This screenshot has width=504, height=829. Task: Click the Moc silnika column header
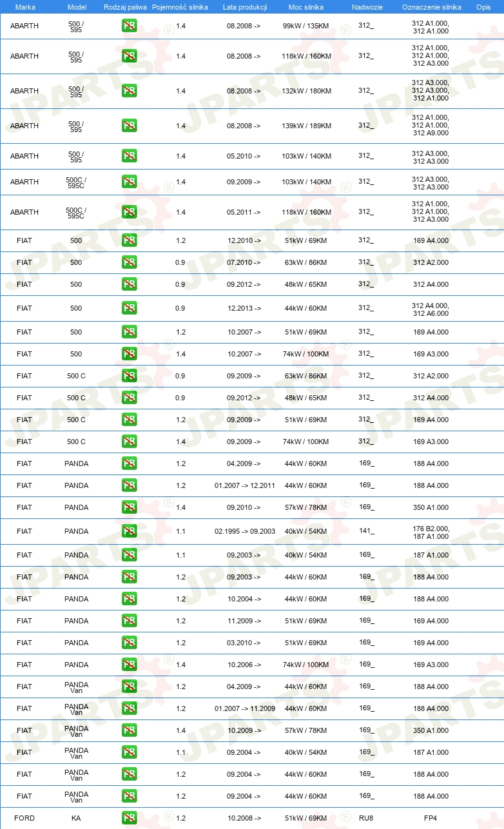pos(306,7)
